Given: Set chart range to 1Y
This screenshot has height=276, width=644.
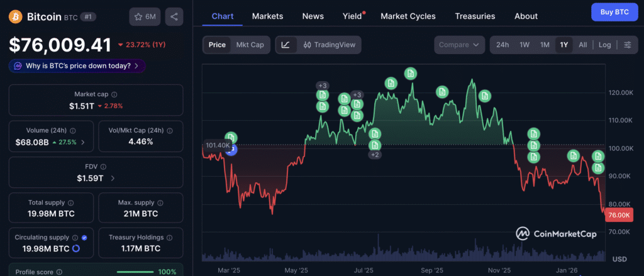Looking at the screenshot, I should tap(564, 45).
